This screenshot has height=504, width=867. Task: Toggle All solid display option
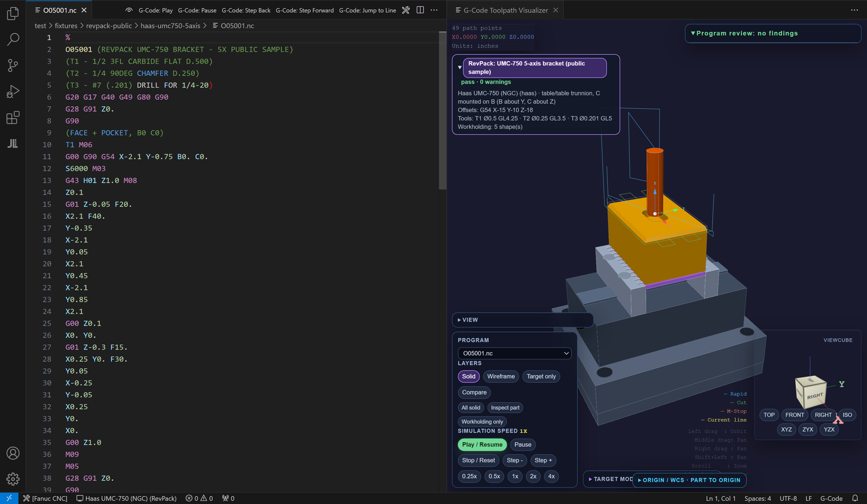point(471,408)
